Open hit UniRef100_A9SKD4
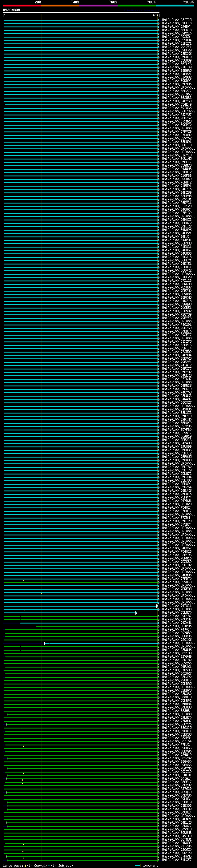Viewport: 197px width, 868px height. pyautogui.click(x=177, y=37)
